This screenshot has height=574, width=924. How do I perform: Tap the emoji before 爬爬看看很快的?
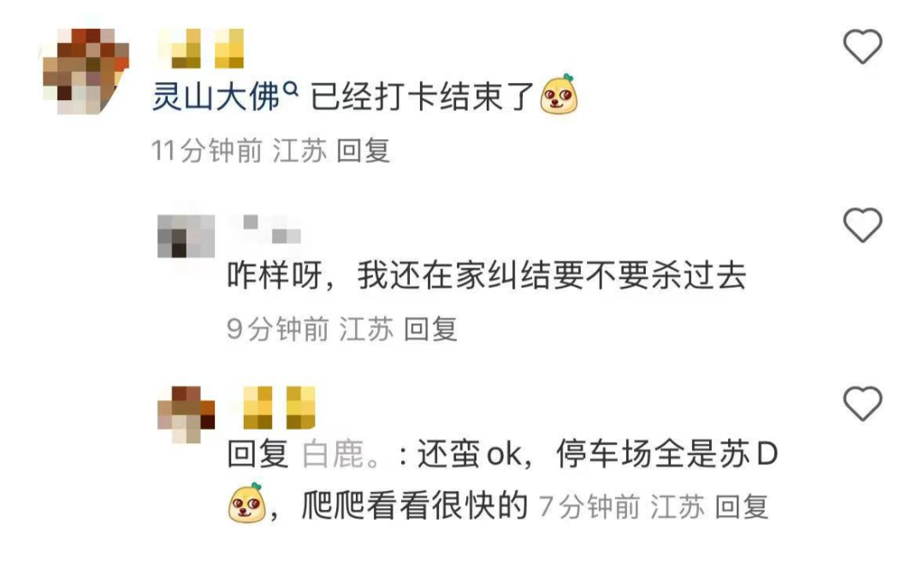click(247, 503)
